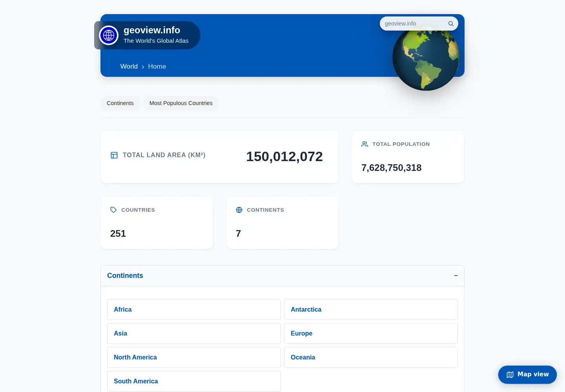Click the TOTAL POPULATION label
The width and height of the screenshot is (565, 392).
pos(401,144)
